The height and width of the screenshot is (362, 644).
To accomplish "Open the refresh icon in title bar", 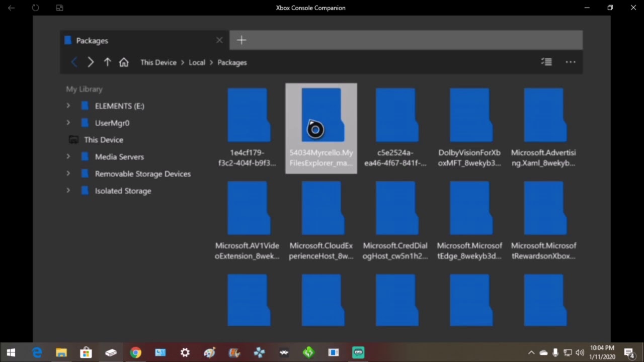I will coord(35,8).
